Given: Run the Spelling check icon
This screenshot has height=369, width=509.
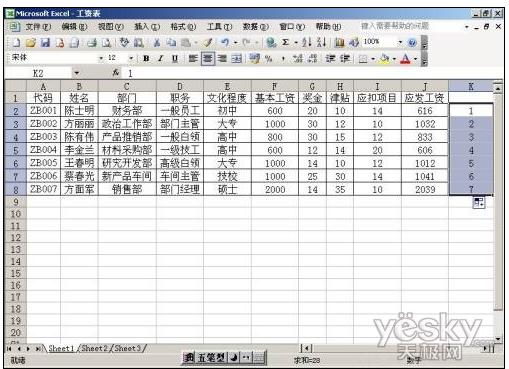Looking at the screenshot, I should click(124, 43).
